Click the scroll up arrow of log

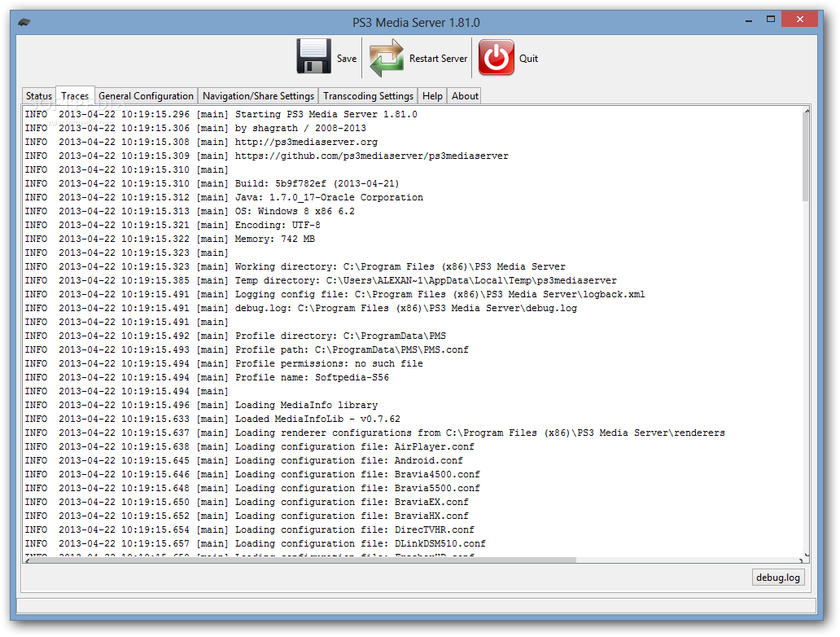(x=807, y=111)
